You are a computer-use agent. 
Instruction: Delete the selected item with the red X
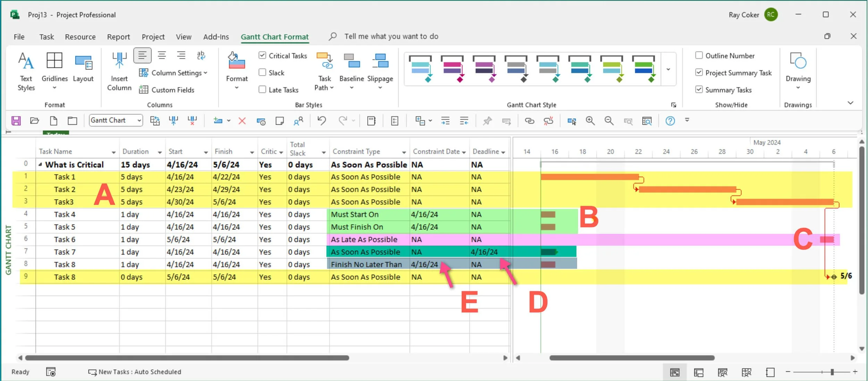coord(242,121)
